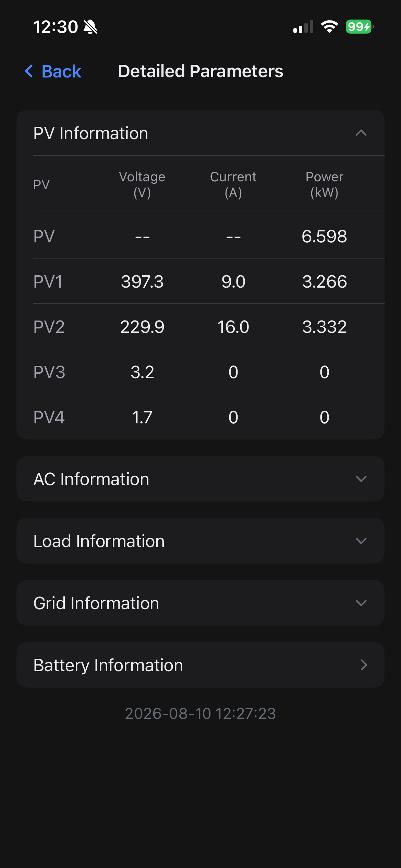Tap the cellular signal bars icon
The image size is (401, 868).
303,27
